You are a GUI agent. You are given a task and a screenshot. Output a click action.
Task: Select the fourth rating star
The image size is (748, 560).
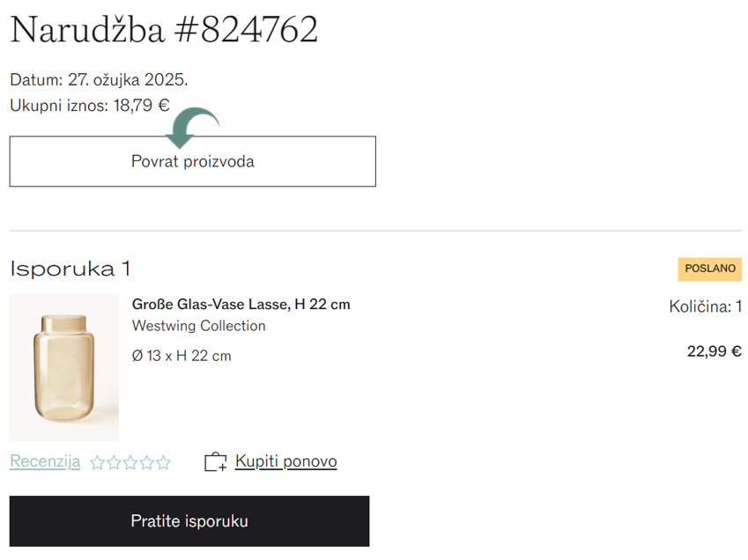(147, 462)
